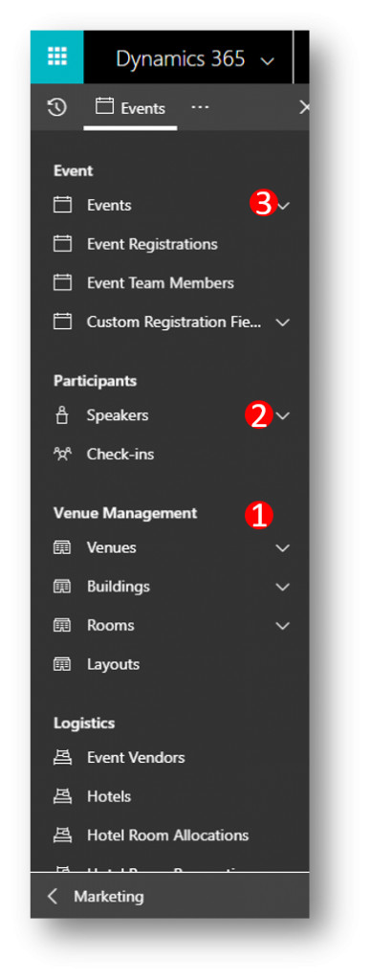Viewport: 371px width, 980px height.
Task: Expand the Custom Registration Fields chevron
Action: [284, 323]
